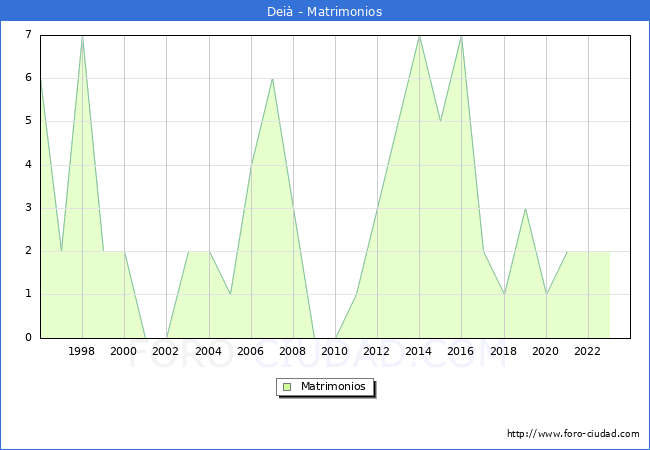
Task: Click the chart title Deià - Matrimonios
Action: [x=325, y=11]
